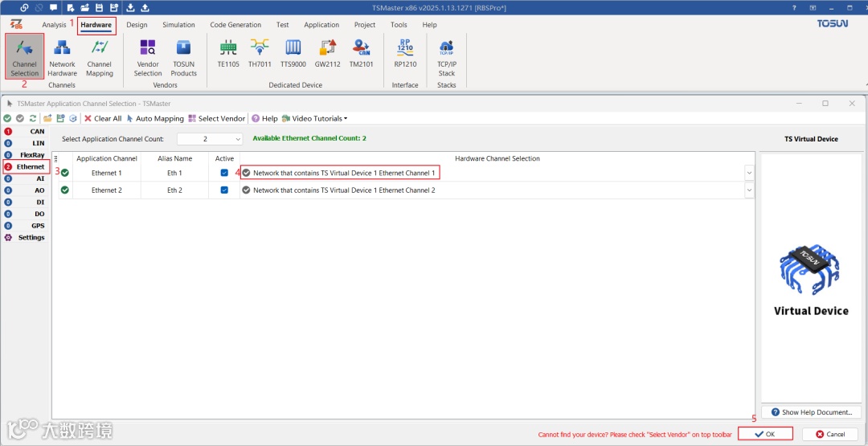
Task: Open the Code Generation ribbon tab
Action: pyautogui.click(x=235, y=25)
